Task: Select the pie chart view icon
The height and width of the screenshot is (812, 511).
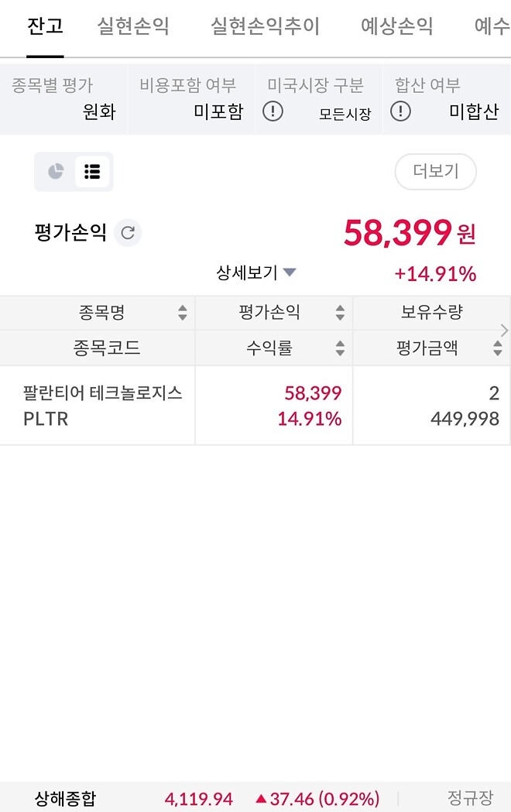Action: [x=54, y=171]
